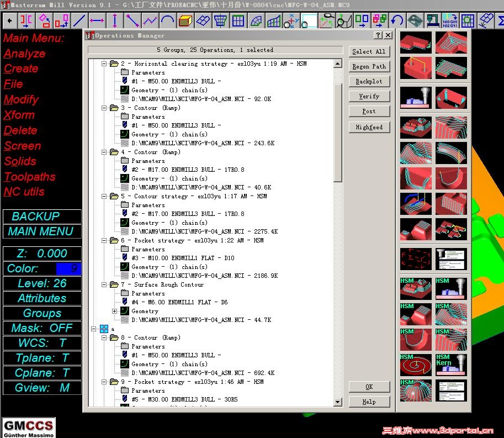Click the Verify button
The width and height of the screenshot is (504, 438).
click(369, 96)
